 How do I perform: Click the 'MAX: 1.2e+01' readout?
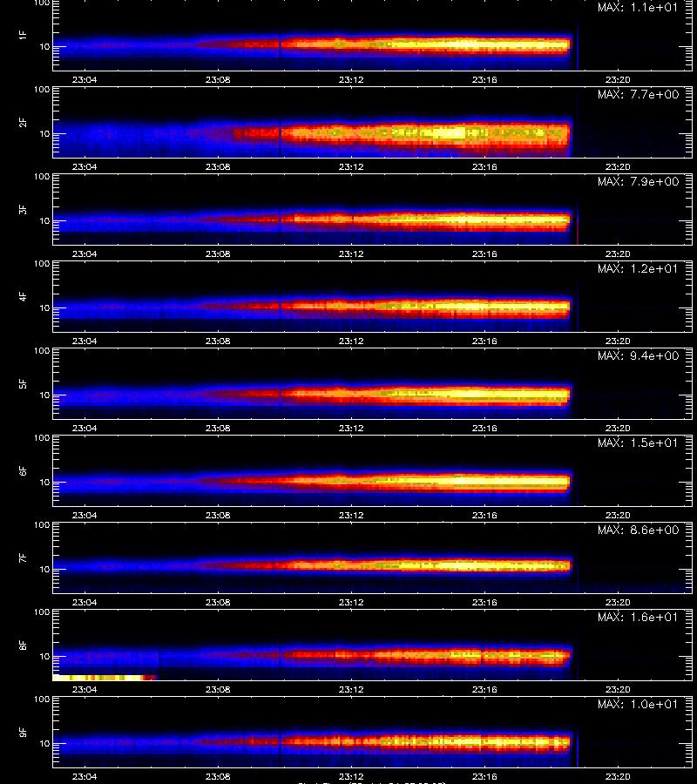pos(638,268)
